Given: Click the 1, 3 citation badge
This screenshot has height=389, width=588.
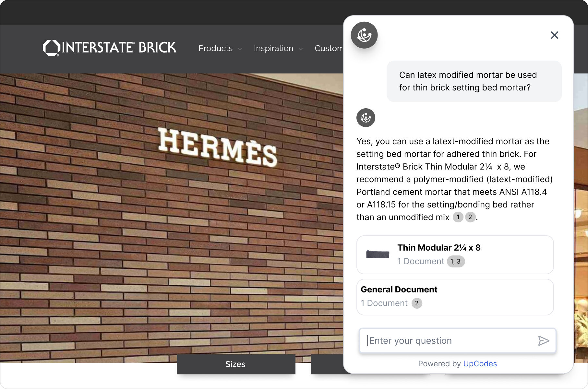Looking at the screenshot, I should pyautogui.click(x=456, y=262).
